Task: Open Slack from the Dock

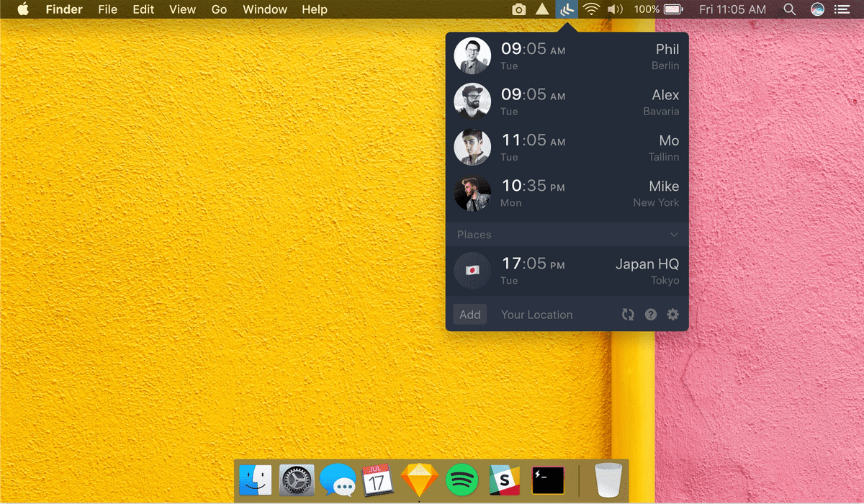Action: (x=504, y=480)
